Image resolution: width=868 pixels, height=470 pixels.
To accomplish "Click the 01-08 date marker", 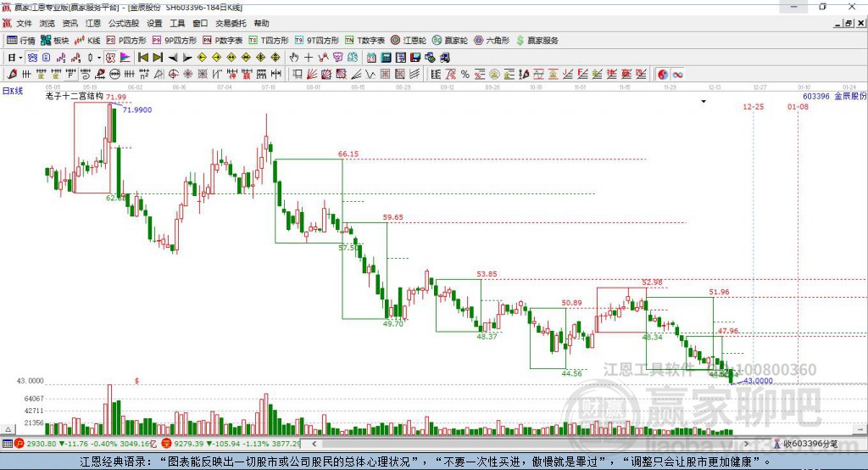I will pyautogui.click(x=798, y=106).
